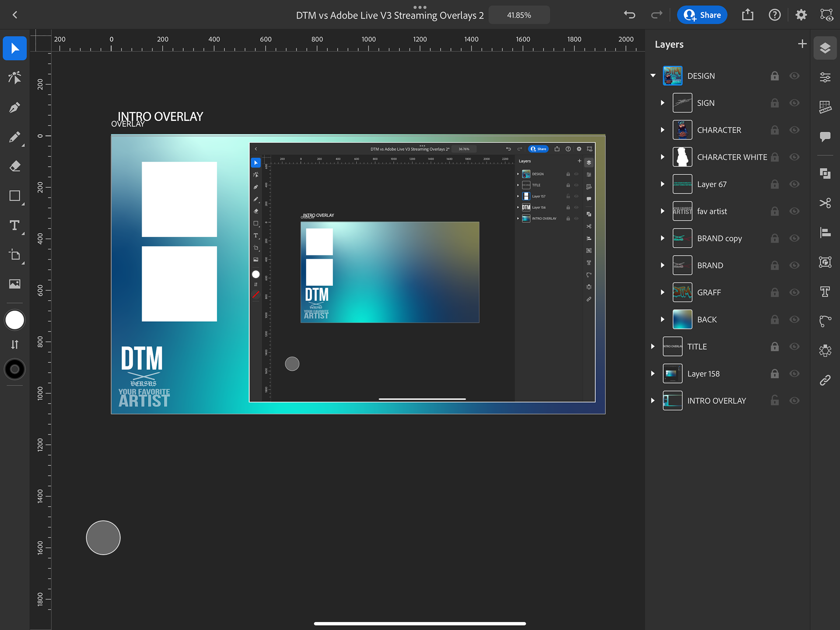Open the Repeat panel icon
The height and width of the screenshot is (630, 840).
(825, 351)
